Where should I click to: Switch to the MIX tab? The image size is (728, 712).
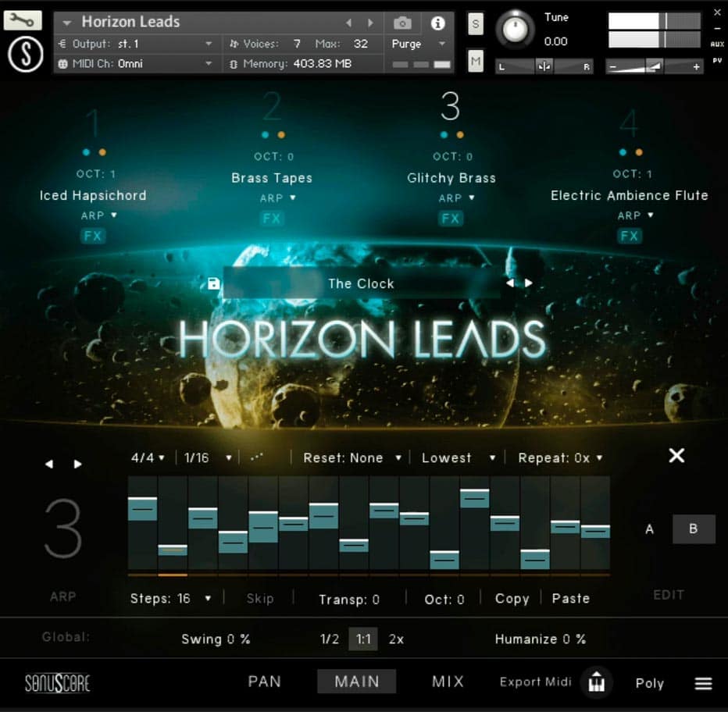[448, 682]
